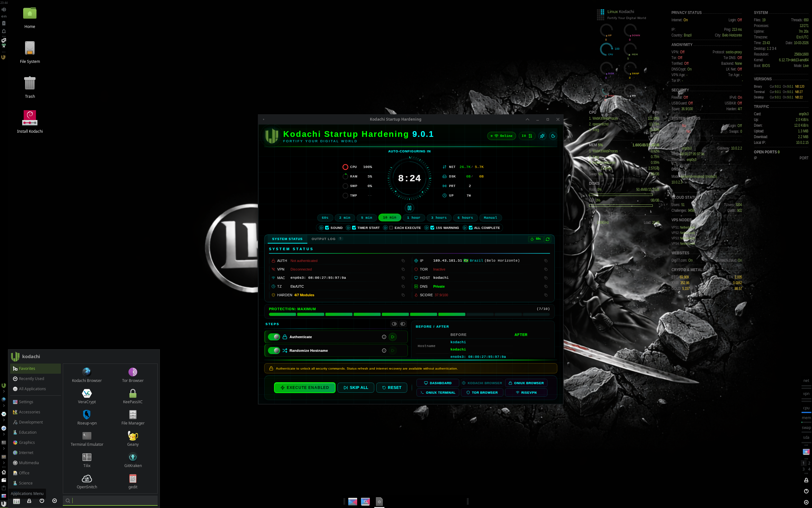Open the Install Kodachi desktop icon
The width and height of the screenshot is (812, 508).
[30, 122]
